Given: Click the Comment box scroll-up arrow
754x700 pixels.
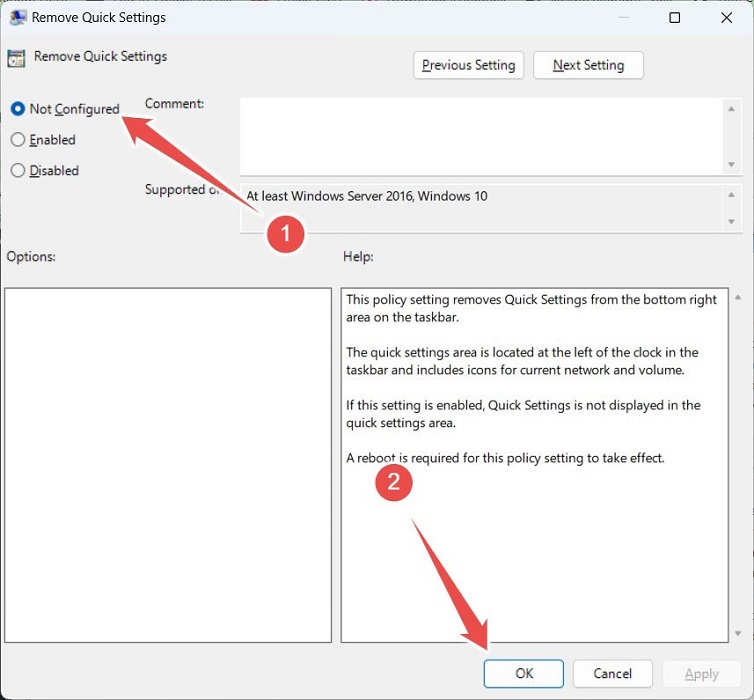Looking at the screenshot, I should click(x=731, y=109).
